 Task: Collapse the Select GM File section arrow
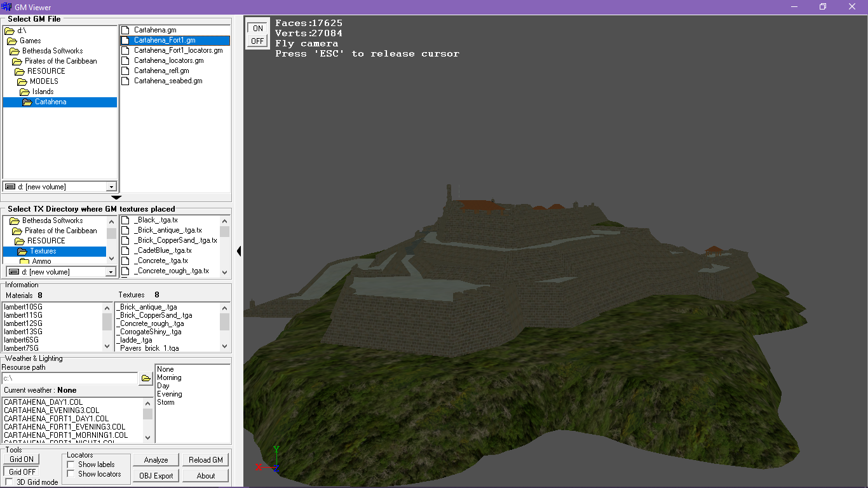(x=116, y=198)
